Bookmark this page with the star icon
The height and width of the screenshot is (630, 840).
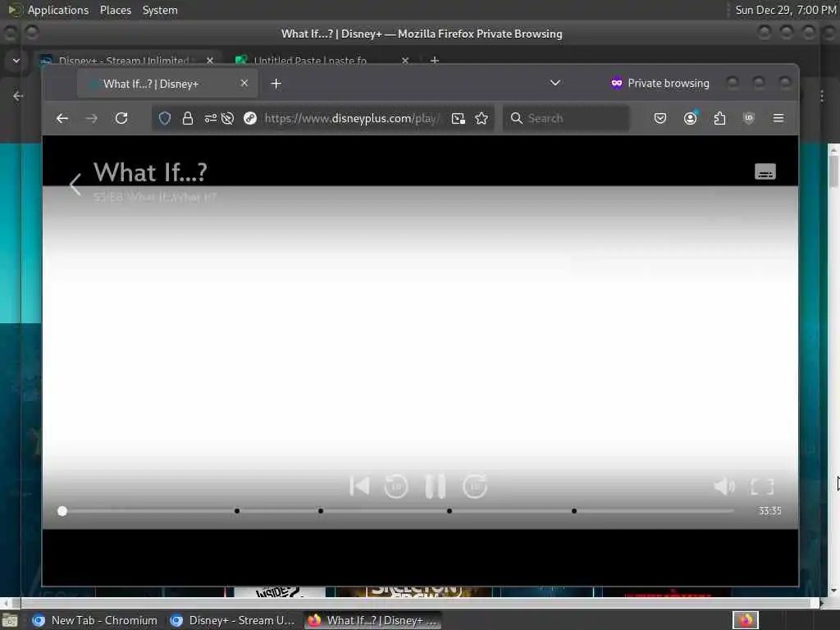point(482,118)
